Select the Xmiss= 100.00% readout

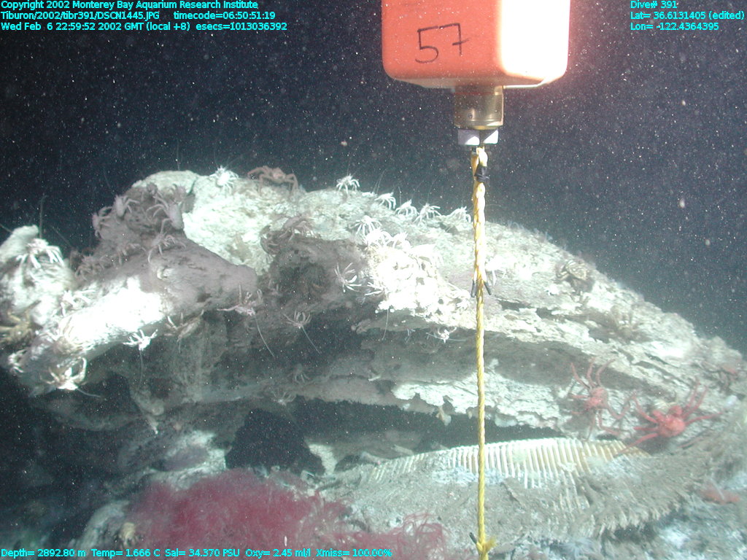click(x=354, y=553)
